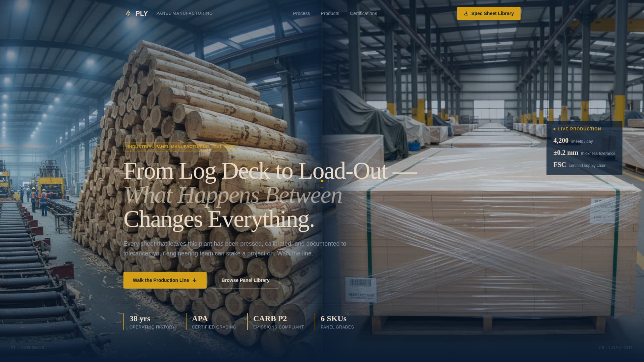The image size is (644, 362).
Task: Toggle the Live Production panel
Action: point(584,147)
